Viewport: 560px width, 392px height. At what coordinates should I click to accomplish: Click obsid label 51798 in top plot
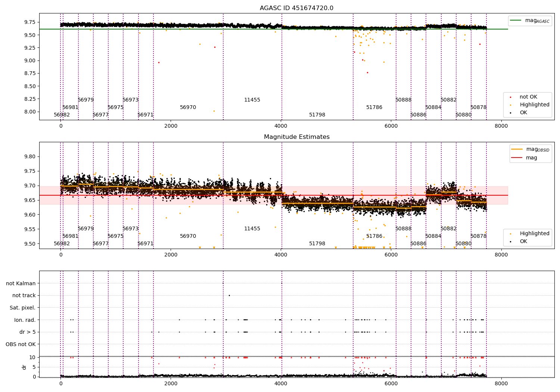317,115
